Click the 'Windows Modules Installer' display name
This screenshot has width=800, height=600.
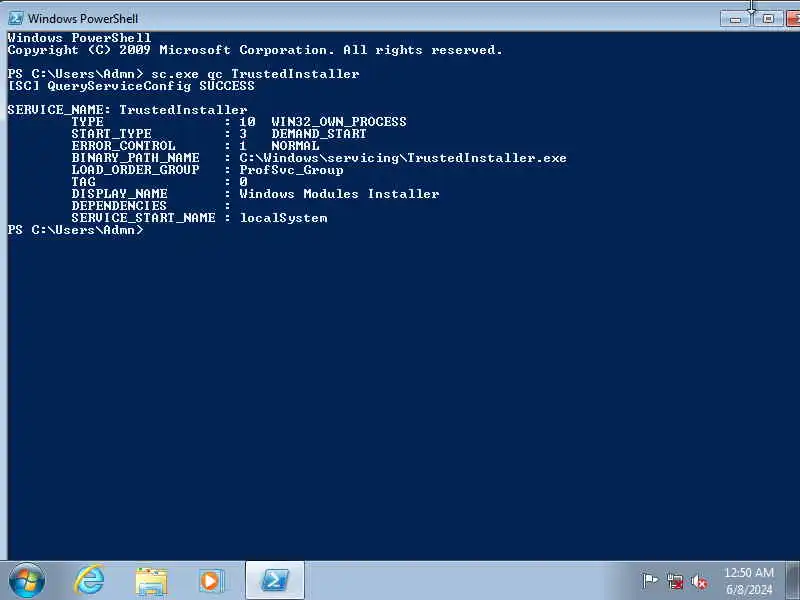(x=339, y=194)
